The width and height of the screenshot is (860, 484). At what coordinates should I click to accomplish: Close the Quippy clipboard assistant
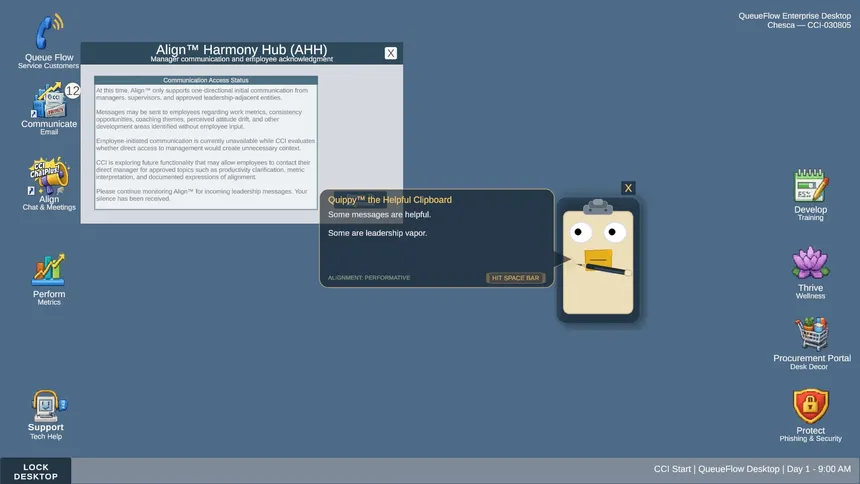point(628,188)
